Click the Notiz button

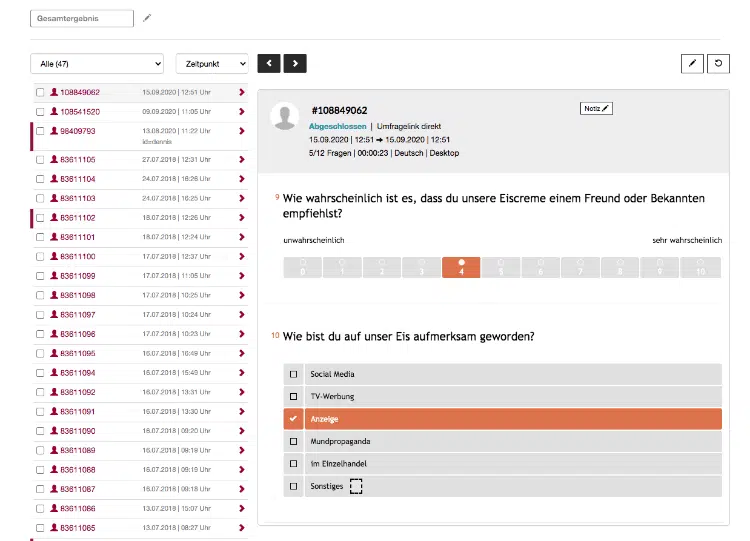tap(596, 109)
